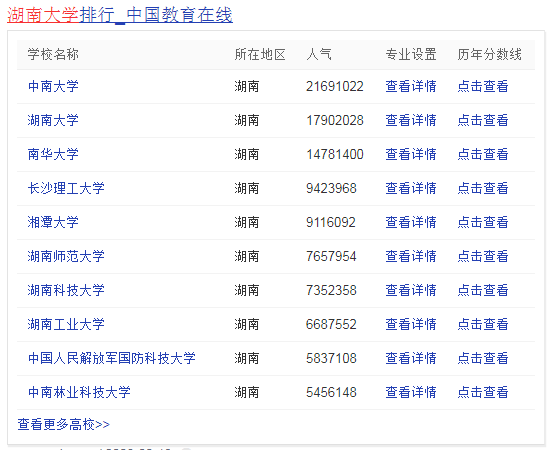View 查看详情 for 长沙理工大学

(411, 188)
